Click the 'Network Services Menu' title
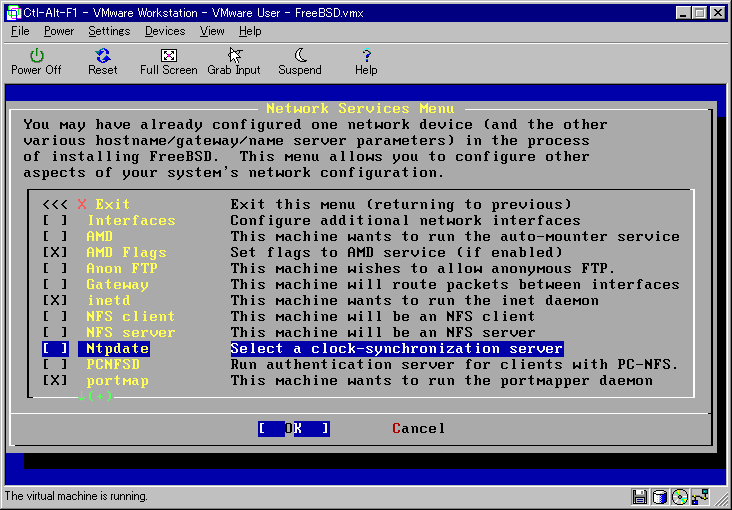Screen dimensions: 732x510 (x=360, y=109)
